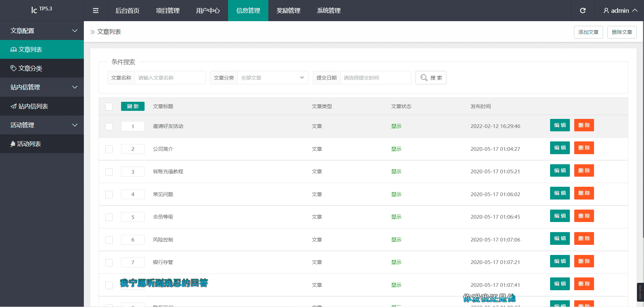
Task: Check the box for 会员等级 row
Action: click(109, 217)
